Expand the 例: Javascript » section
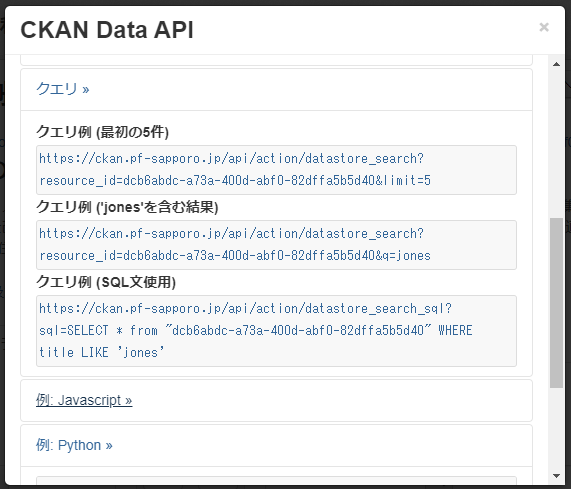Screen dimensions: 571x489 point(84,400)
